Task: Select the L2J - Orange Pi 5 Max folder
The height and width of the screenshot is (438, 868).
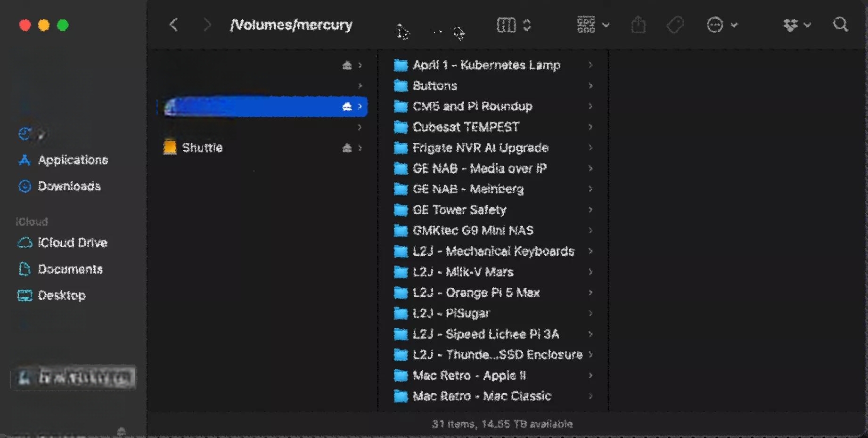Action: (476, 292)
